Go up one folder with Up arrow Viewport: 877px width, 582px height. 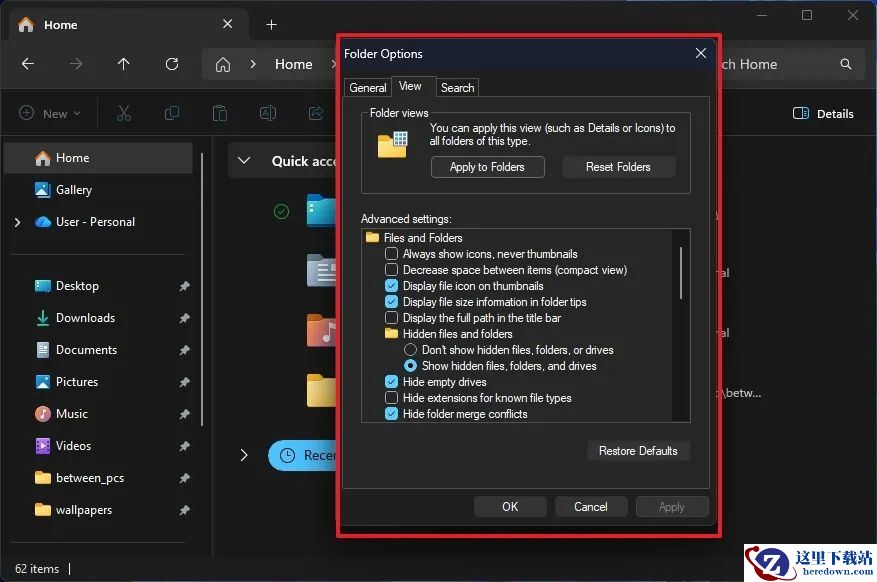124,64
